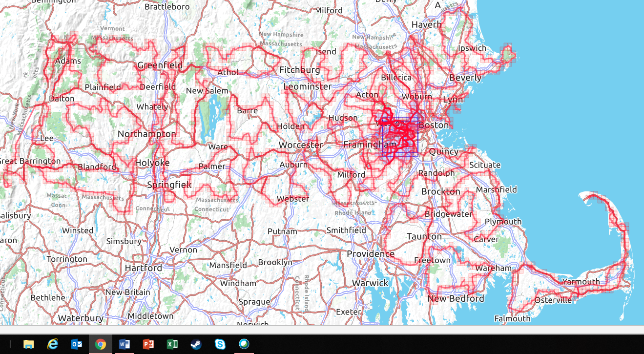Click the Waterbury label
Image resolution: width=644 pixels, height=354 pixels.
pyautogui.click(x=81, y=318)
